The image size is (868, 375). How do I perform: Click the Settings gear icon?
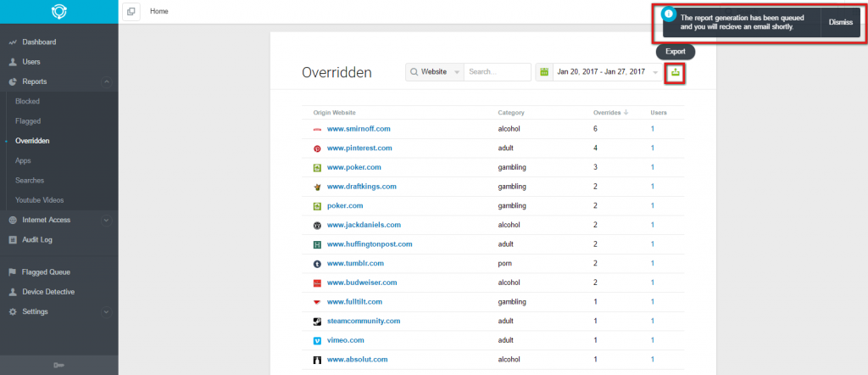pyautogui.click(x=13, y=312)
